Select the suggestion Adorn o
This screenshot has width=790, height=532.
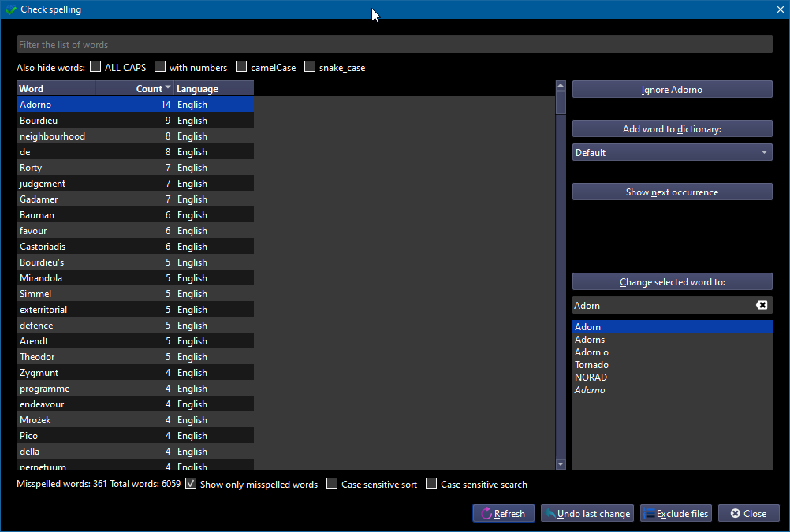click(x=672, y=352)
